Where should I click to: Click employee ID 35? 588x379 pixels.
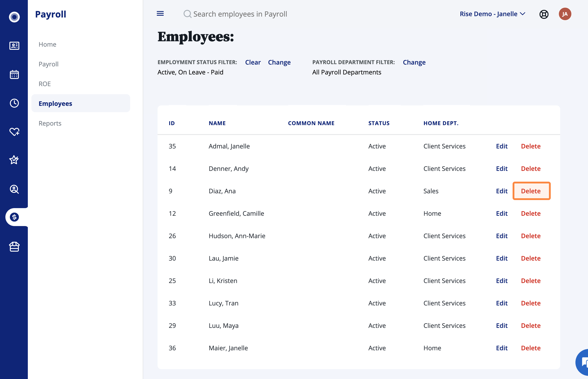tap(172, 146)
